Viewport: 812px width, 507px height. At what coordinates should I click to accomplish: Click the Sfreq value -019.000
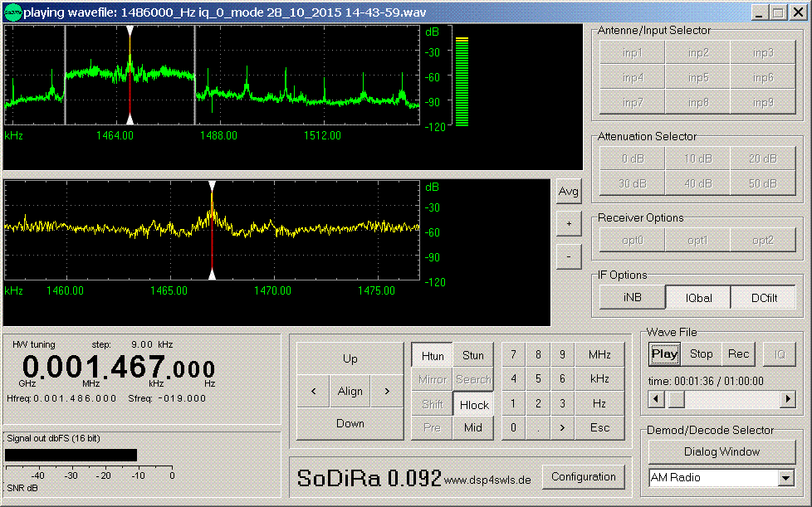(x=182, y=398)
